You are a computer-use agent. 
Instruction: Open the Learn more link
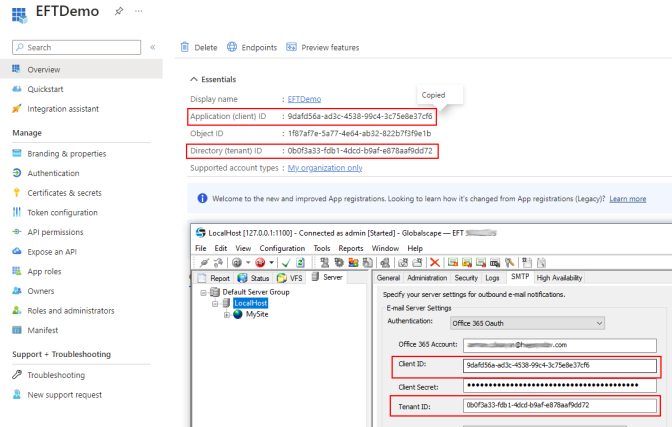627,199
